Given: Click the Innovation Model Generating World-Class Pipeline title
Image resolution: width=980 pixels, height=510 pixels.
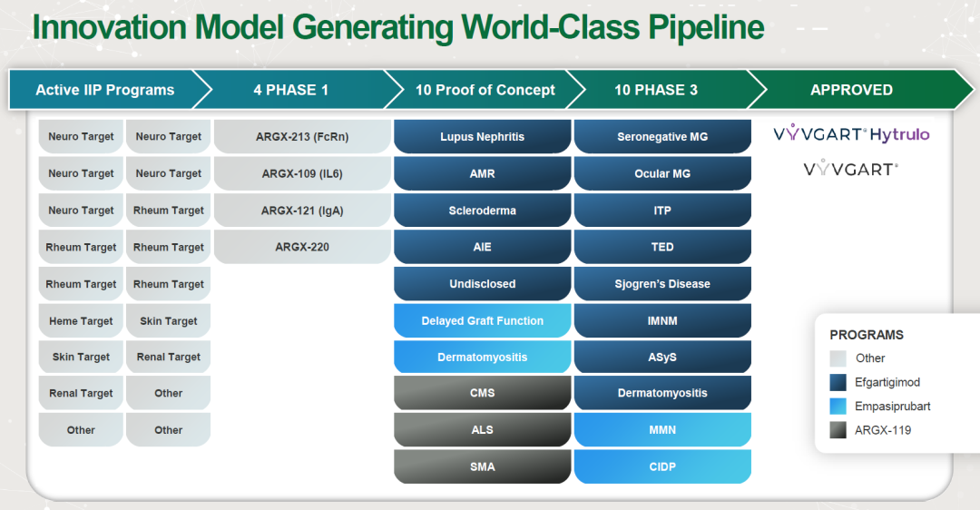Looking at the screenshot, I should [398, 27].
